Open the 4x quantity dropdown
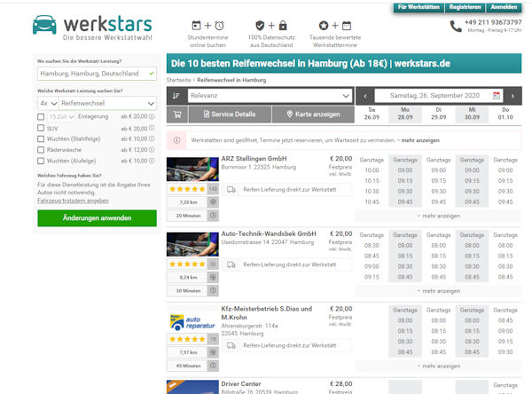Screen dimensions: 532x394 48,103
